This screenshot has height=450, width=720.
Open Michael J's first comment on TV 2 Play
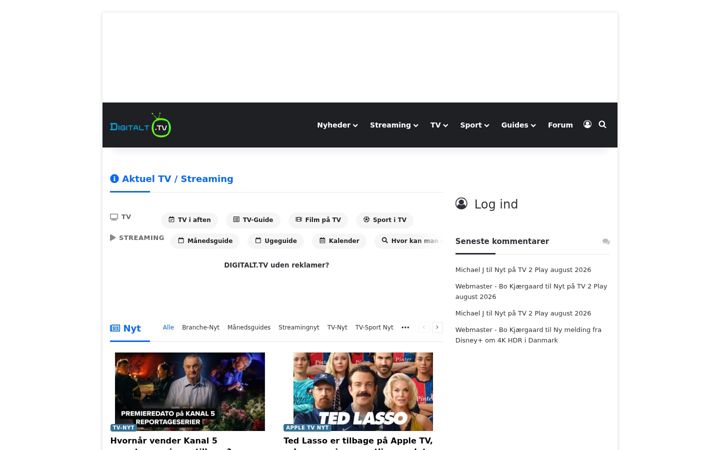click(x=523, y=270)
